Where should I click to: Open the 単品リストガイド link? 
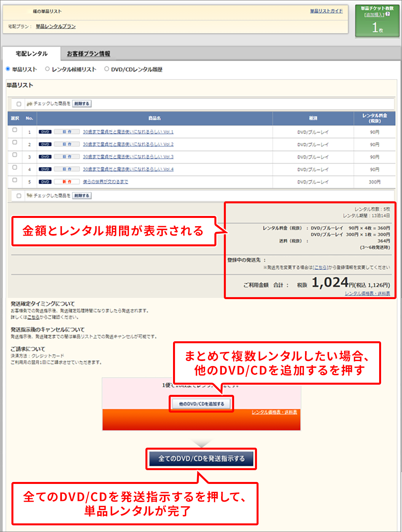(x=326, y=11)
